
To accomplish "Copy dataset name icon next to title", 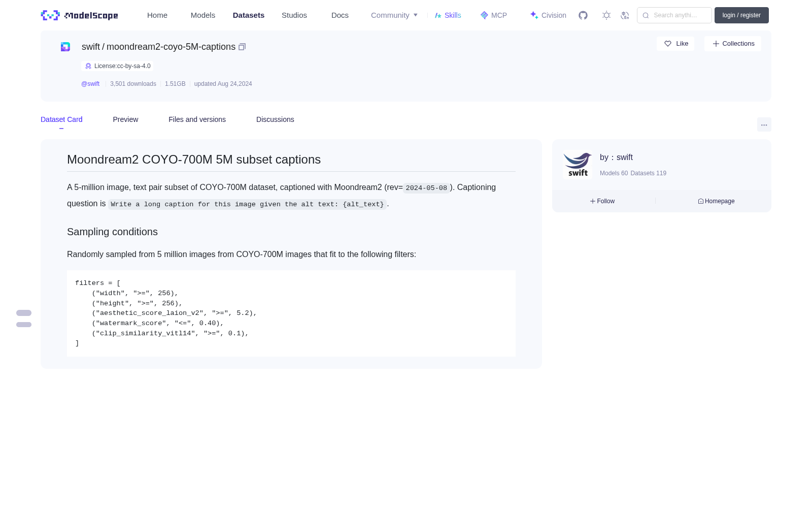I will pos(242,47).
